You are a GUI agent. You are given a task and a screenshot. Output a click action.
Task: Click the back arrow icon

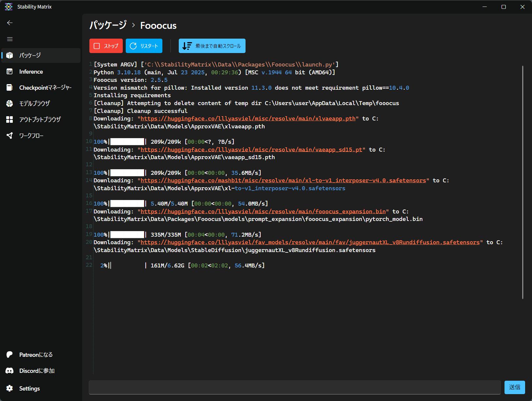pos(10,23)
